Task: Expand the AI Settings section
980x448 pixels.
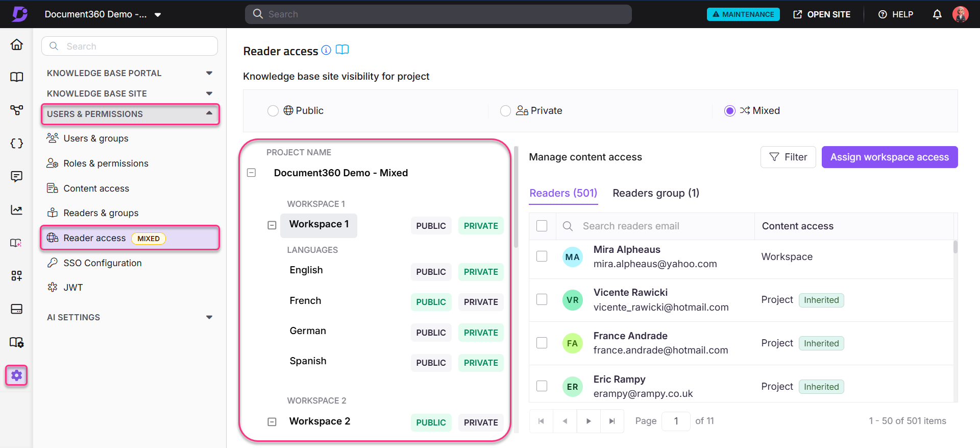Action: (130, 317)
